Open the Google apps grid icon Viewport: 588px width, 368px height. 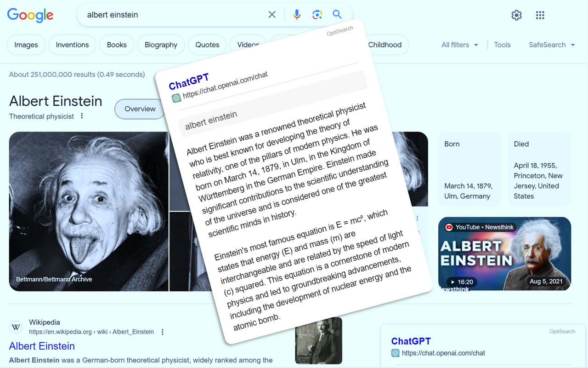click(540, 15)
